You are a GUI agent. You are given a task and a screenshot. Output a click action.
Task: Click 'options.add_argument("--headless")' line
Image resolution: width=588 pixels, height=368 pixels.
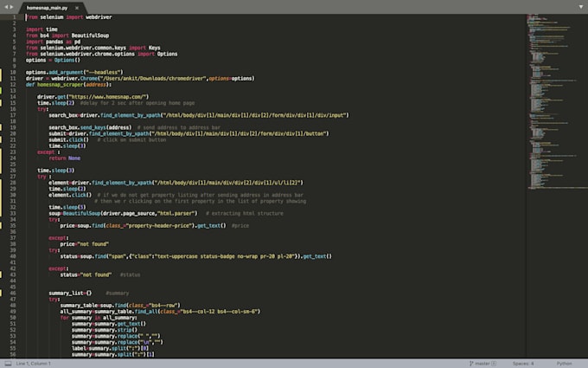(x=74, y=72)
